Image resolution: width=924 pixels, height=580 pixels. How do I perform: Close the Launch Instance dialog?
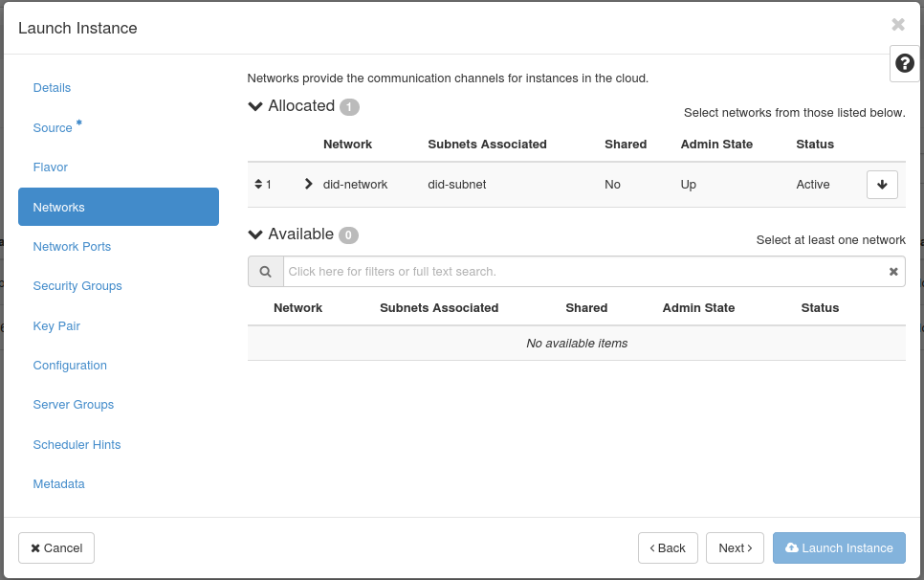point(897,25)
